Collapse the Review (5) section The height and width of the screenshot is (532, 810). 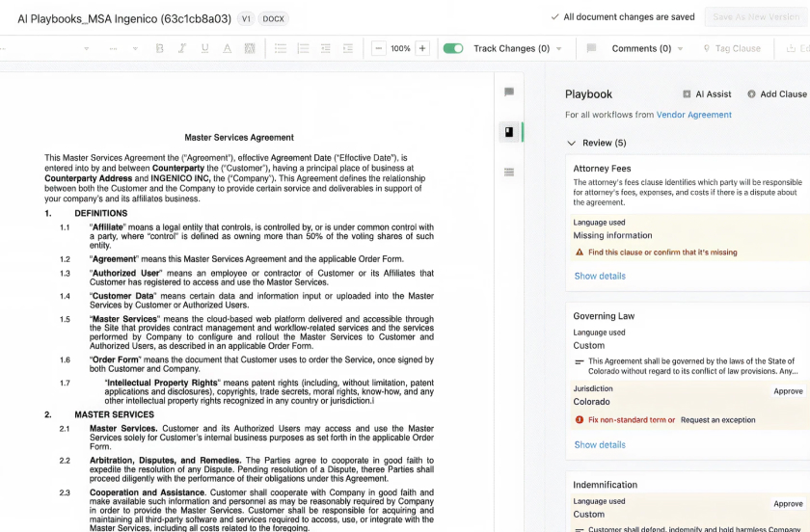click(571, 143)
